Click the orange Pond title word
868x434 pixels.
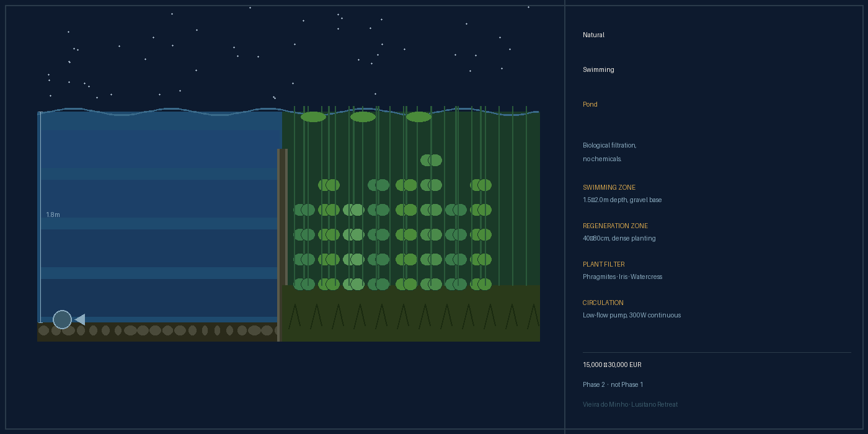point(590,104)
